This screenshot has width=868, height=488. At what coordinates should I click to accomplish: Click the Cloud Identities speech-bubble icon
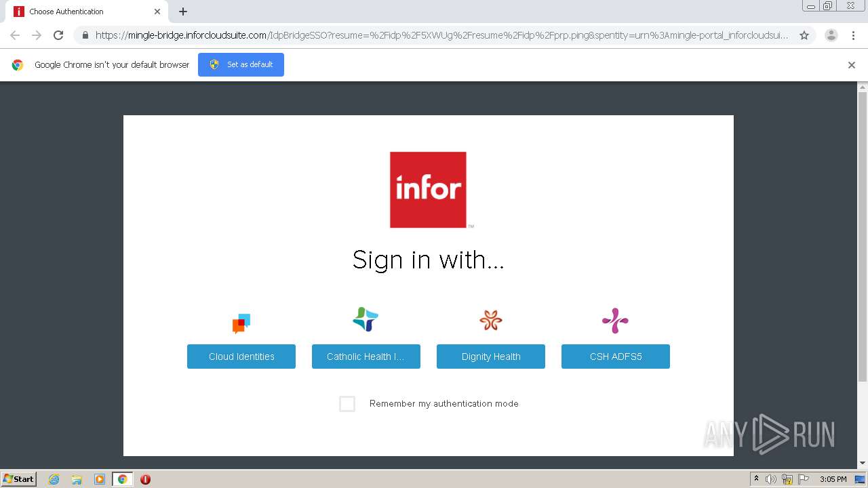tap(241, 323)
